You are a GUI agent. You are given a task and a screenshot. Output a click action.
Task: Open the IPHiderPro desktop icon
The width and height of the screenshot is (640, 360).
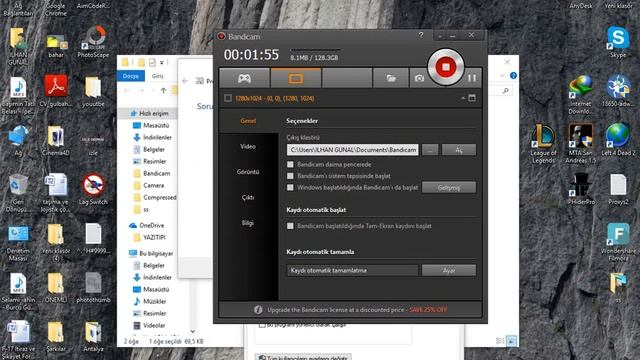tap(580, 189)
